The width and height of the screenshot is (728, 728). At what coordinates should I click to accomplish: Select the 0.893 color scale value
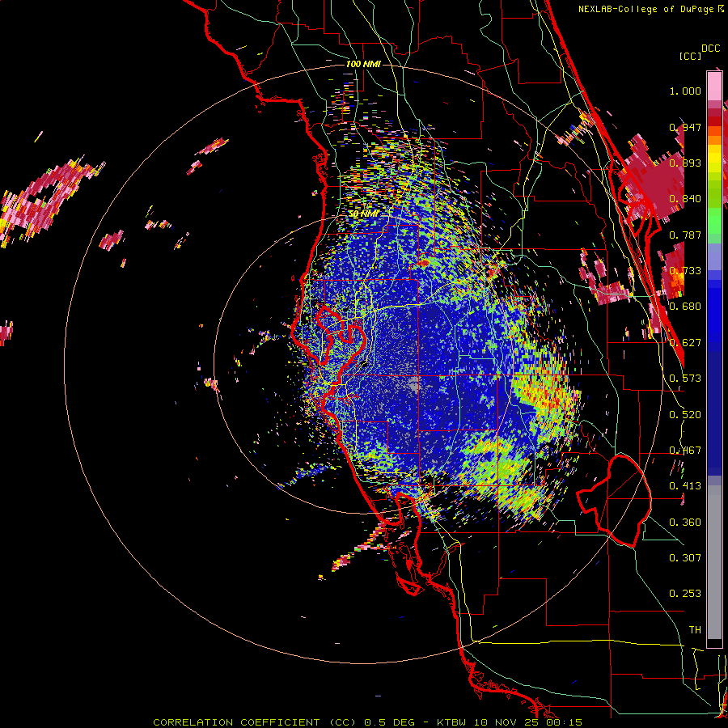tap(685, 163)
